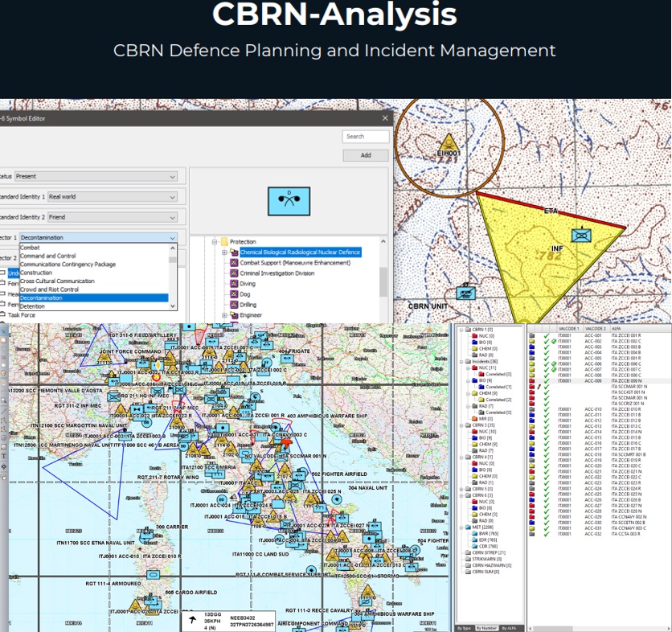The image size is (672, 632).
Task: Click green checkmark in ACC-001 row
Action: tap(545, 334)
